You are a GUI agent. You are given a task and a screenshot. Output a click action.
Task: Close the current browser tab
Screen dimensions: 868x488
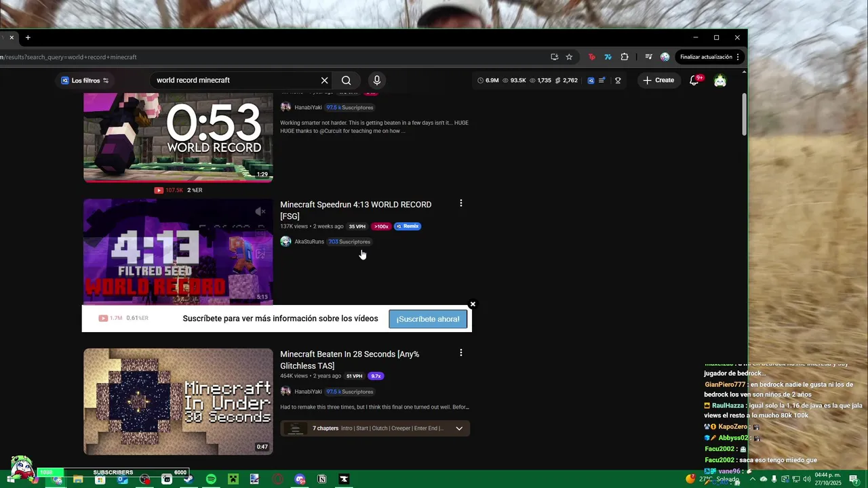12,37
